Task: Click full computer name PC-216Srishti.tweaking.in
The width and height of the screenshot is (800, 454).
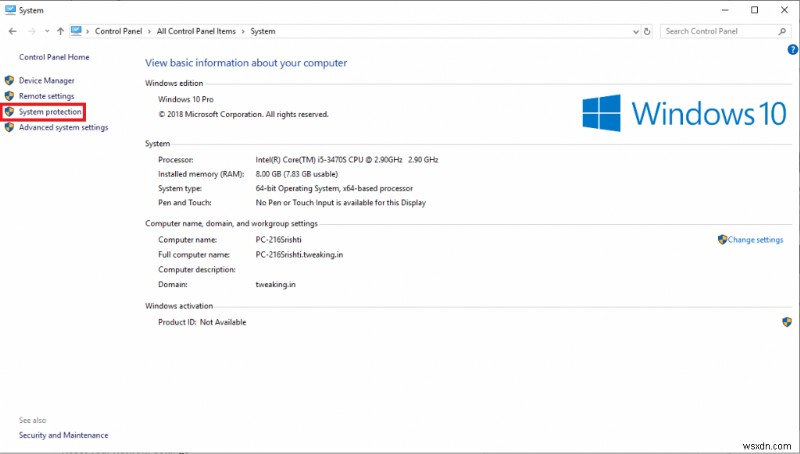Action: click(x=299, y=255)
